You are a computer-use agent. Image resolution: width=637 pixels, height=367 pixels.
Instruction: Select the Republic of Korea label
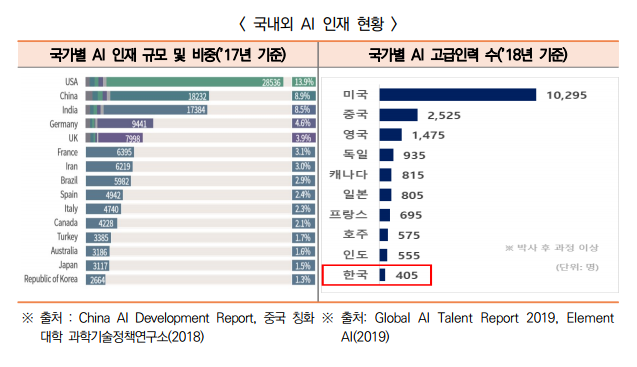[51, 279]
